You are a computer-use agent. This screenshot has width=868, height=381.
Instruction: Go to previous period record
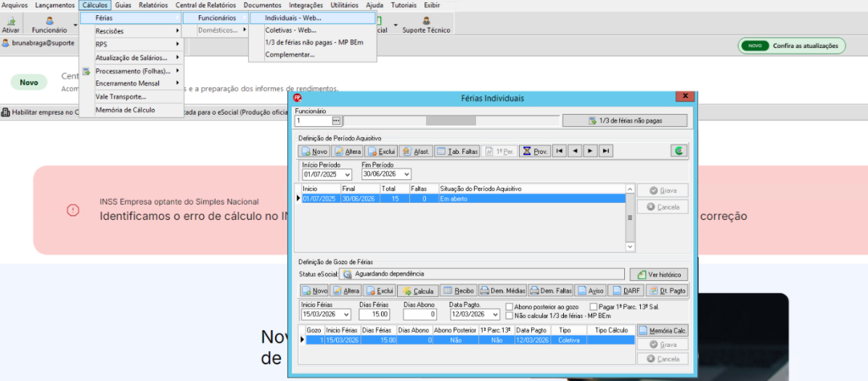pyautogui.click(x=575, y=151)
